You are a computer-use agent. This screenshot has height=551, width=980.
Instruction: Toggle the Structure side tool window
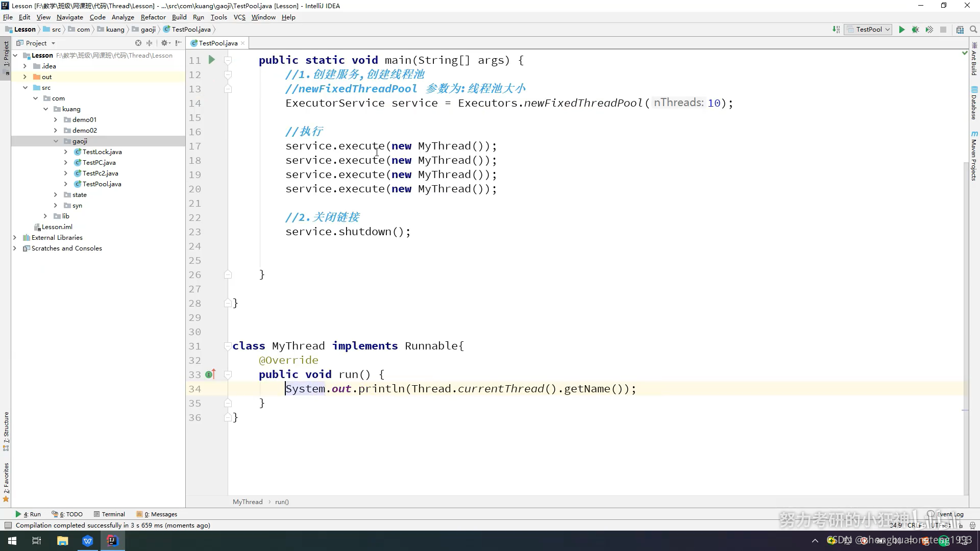(6, 429)
